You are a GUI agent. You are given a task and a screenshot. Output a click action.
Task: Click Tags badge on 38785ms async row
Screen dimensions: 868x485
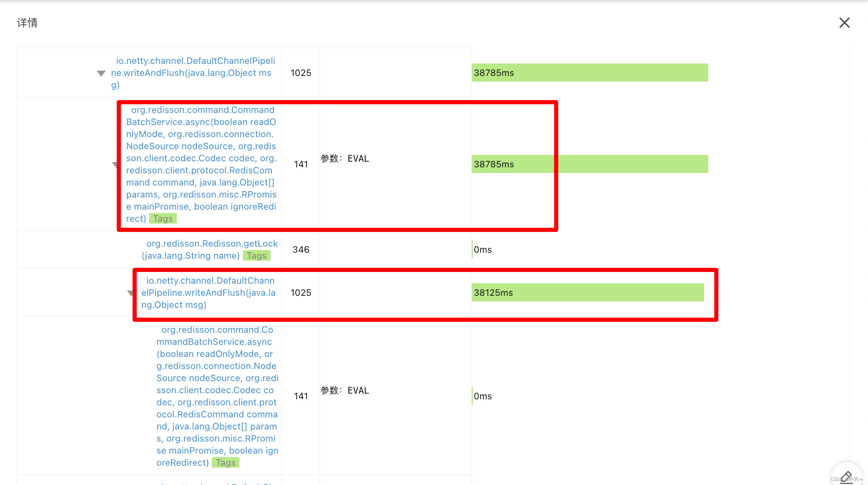[163, 219]
